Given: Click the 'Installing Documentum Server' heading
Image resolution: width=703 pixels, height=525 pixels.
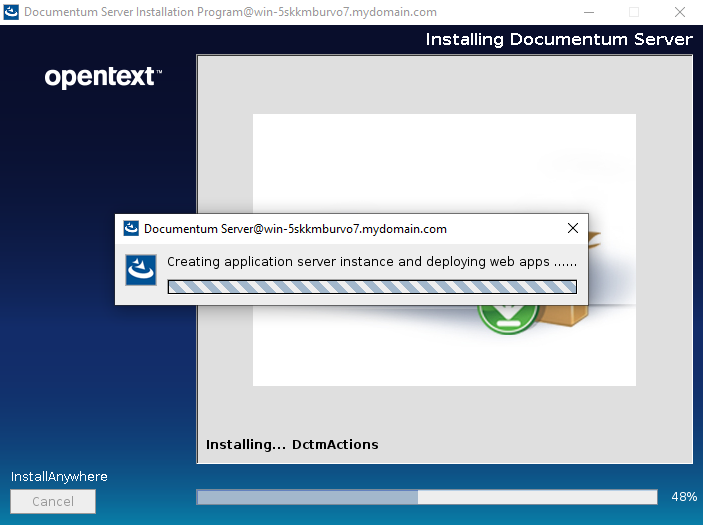Looking at the screenshot, I should point(558,39).
